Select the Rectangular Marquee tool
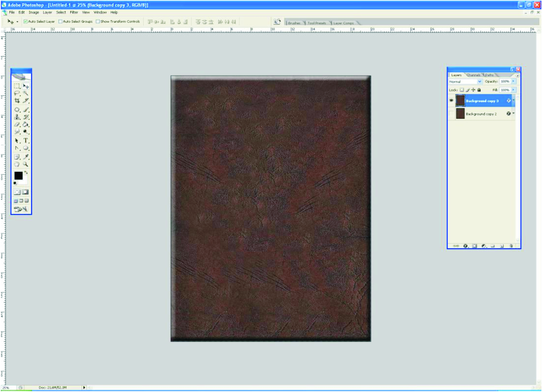 point(17,86)
